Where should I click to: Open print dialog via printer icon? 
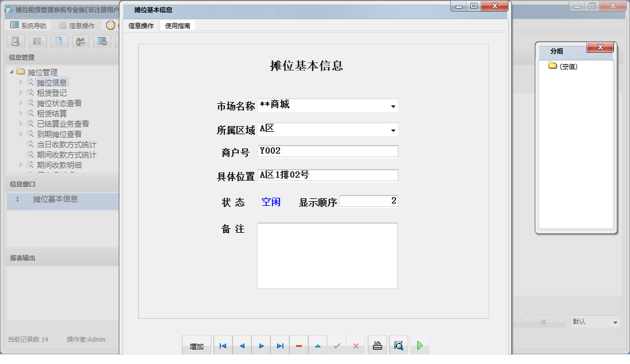[378, 345]
